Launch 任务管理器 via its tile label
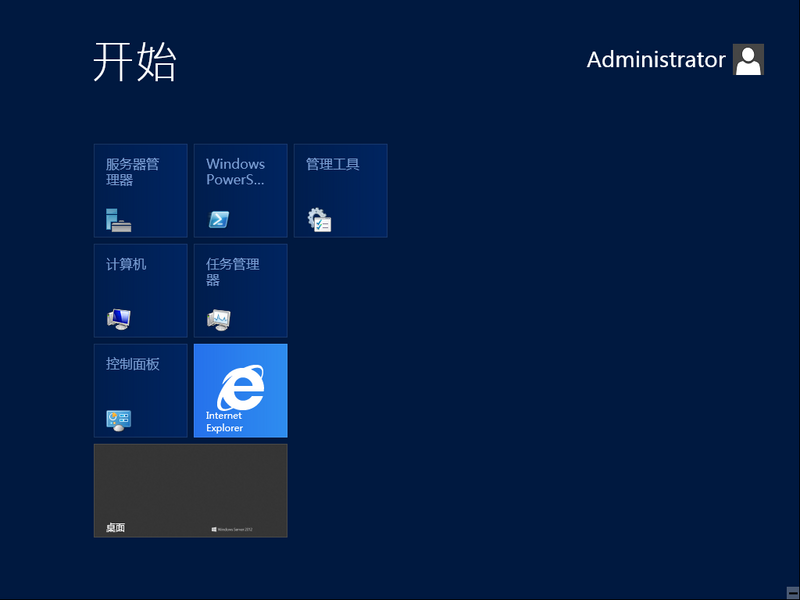This screenshot has width=800, height=600. [232, 271]
